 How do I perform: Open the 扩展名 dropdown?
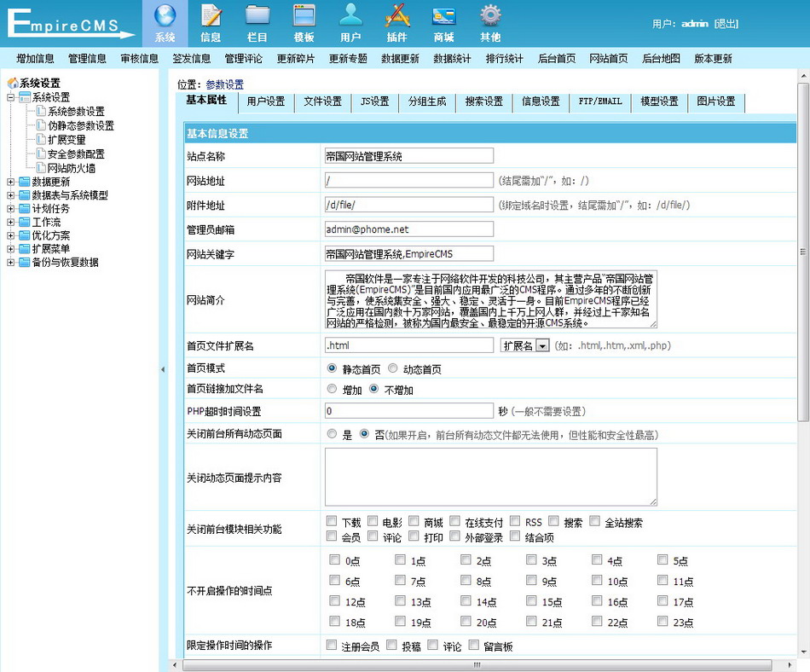point(525,345)
